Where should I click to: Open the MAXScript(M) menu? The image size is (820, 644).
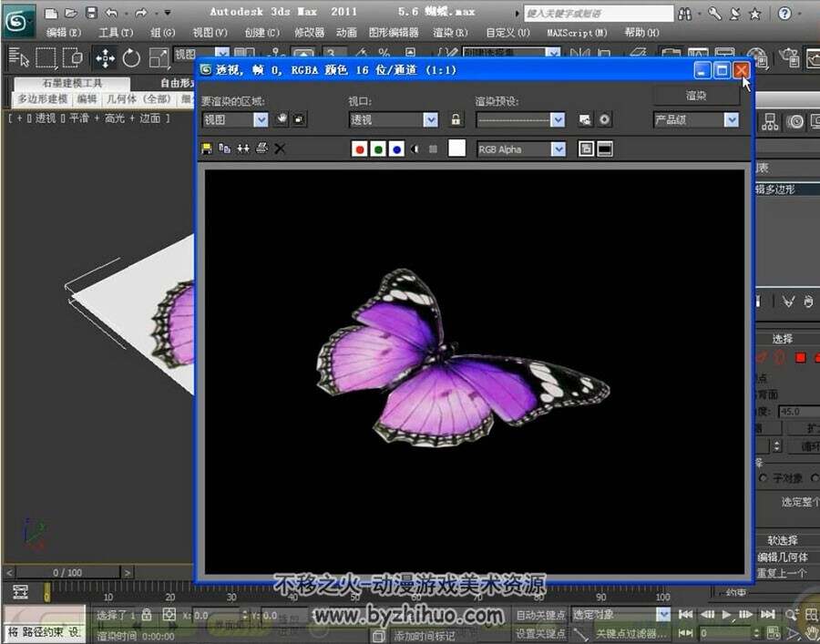577,33
